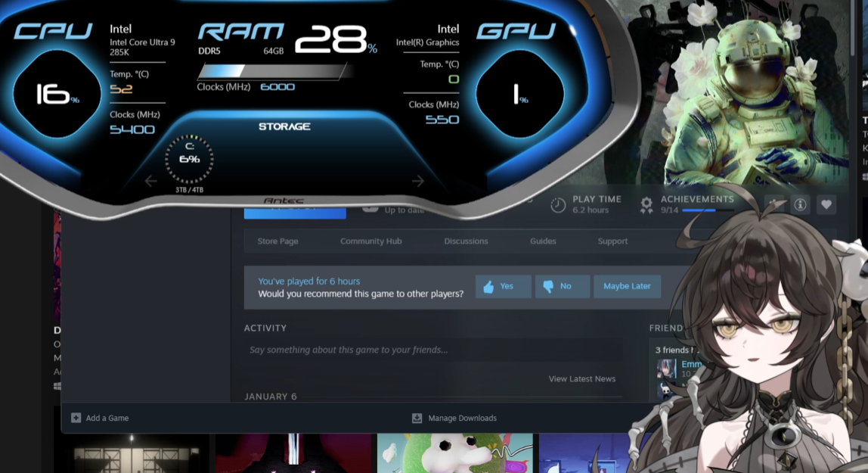Click the CPU clocks value '5400'

pyautogui.click(x=132, y=129)
